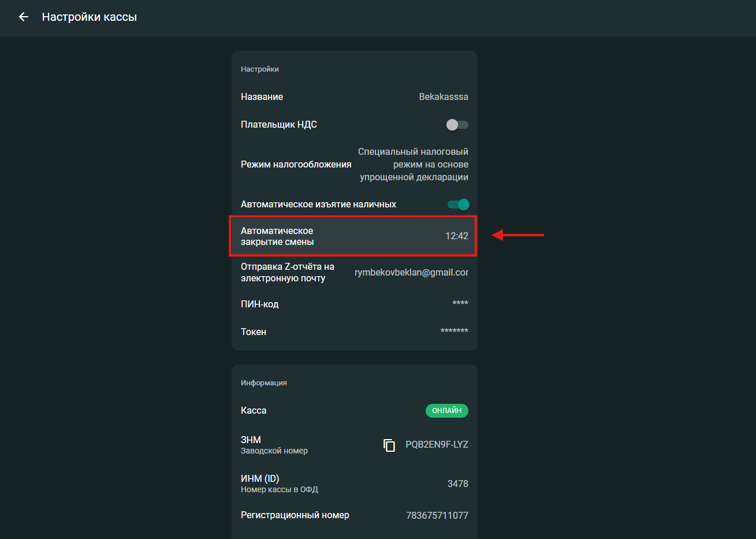Viewport: 756px width, 539px height.
Task: Click the ЗНМ factory number label
Action: (251, 440)
